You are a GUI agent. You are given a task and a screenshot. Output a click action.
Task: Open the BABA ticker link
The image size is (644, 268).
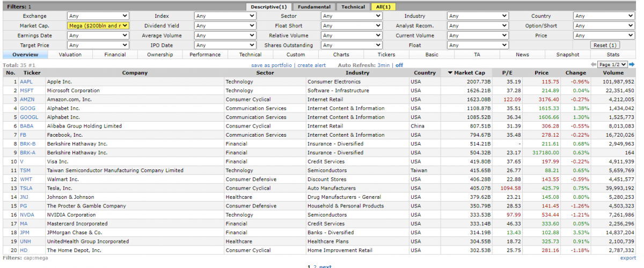[x=26, y=126]
